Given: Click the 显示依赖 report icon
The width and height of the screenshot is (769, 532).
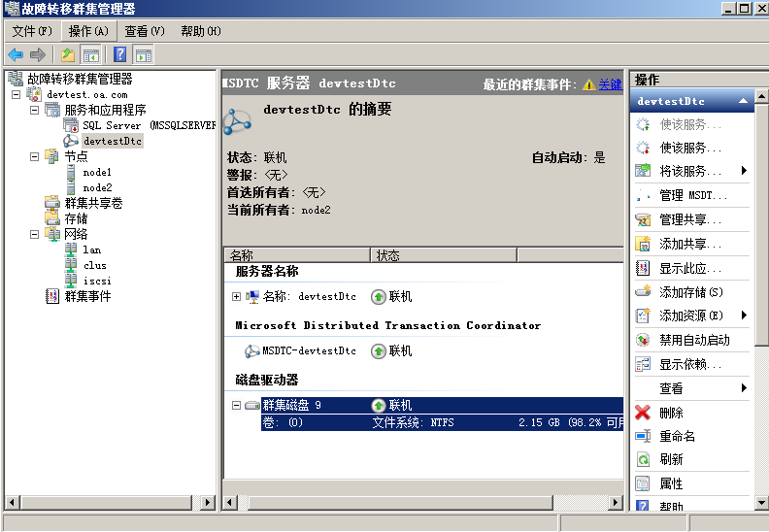Looking at the screenshot, I should (643, 364).
